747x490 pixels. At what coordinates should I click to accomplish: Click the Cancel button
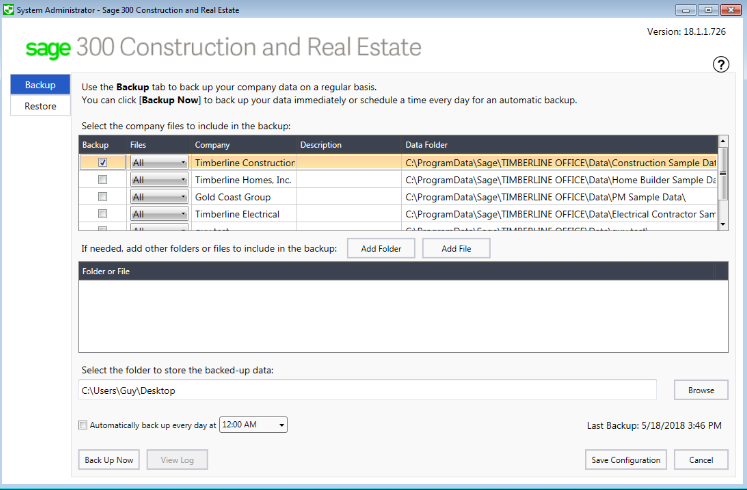point(701,460)
